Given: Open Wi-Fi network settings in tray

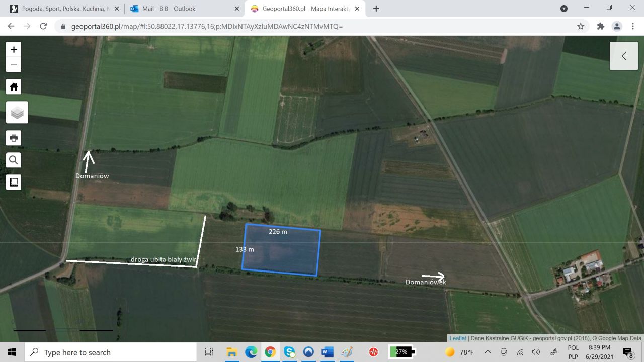Looking at the screenshot, I should click(x=520, y=352).
